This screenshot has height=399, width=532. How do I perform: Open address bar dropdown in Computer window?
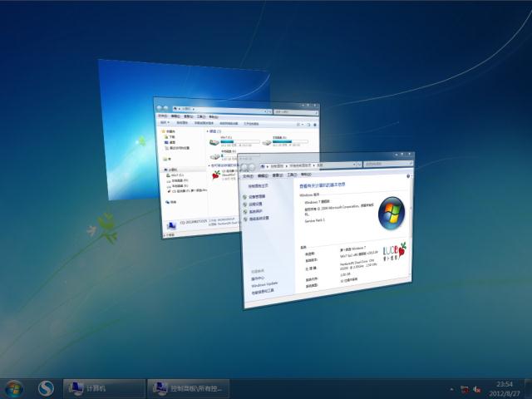[x=266, y=111]
